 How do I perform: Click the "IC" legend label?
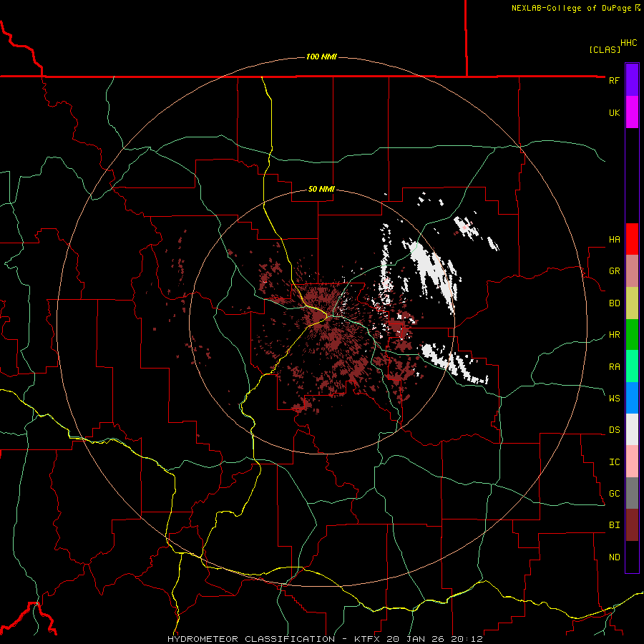[614, 462]
